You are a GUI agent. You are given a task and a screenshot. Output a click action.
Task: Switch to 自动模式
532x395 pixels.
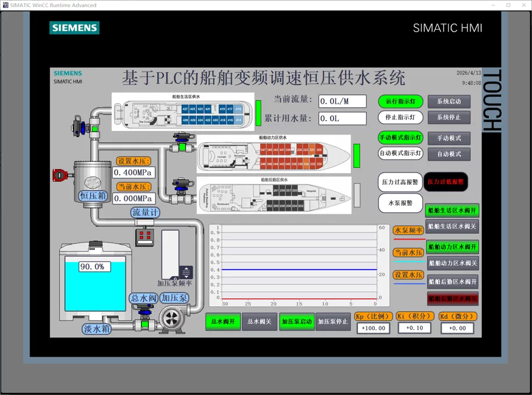(x=449, y=154)
